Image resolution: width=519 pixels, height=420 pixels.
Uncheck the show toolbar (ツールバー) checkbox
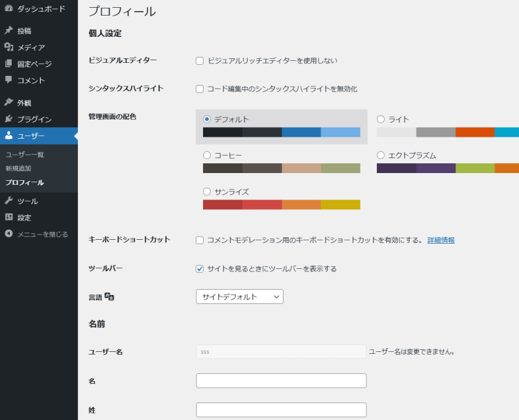pyautogui.click(x=200, y=269)
